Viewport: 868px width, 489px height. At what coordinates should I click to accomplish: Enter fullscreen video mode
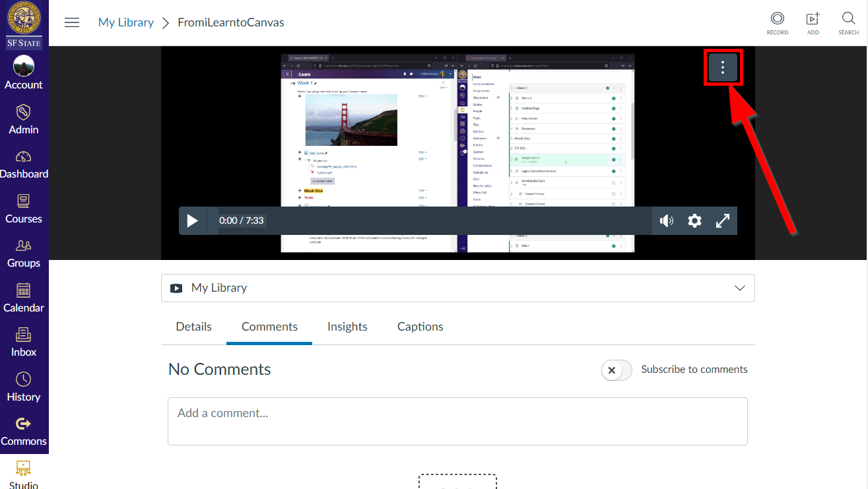tap(723, 220)
